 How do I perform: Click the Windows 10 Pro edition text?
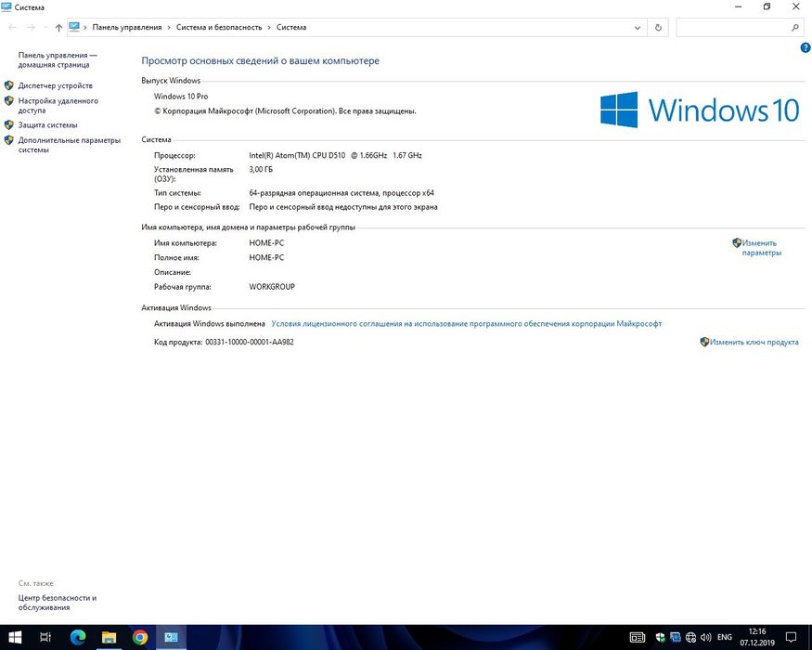point(181,97)
